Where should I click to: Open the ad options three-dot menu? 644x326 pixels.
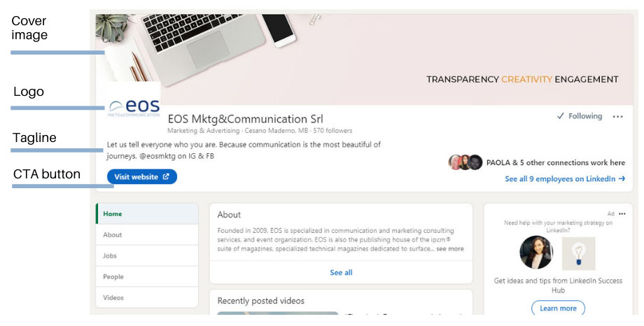(622, 213)
